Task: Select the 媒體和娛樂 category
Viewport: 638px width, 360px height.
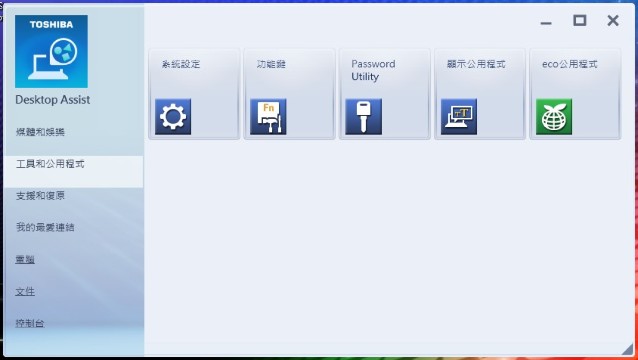Action: tap(40, 132)
